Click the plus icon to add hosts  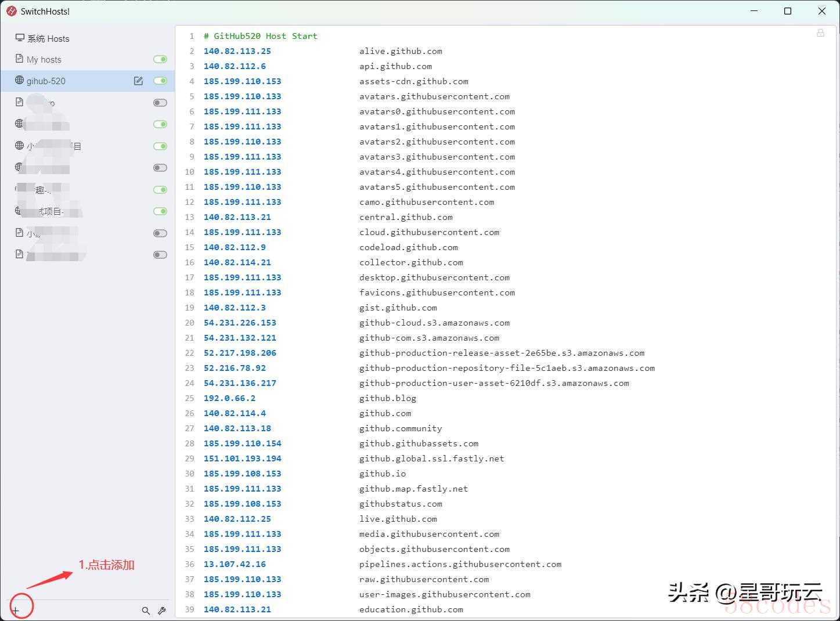coord(16,610)
